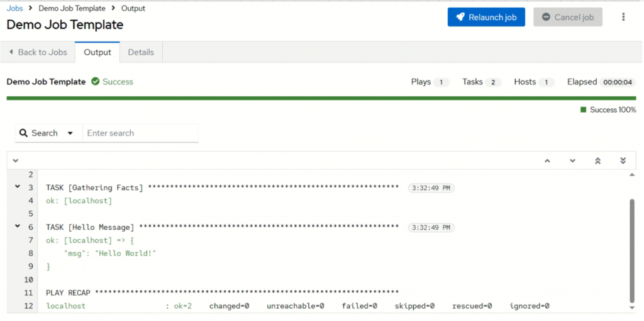Click line number 12 in the gutter
Screen dimensions: 644x321
pos(28,306)
